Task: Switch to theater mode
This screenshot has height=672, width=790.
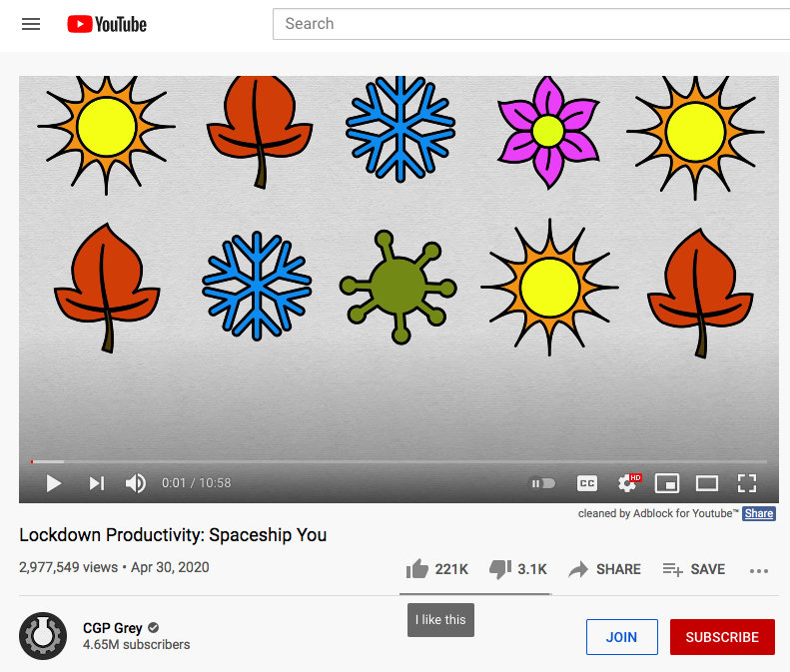Action: point(707,483)
